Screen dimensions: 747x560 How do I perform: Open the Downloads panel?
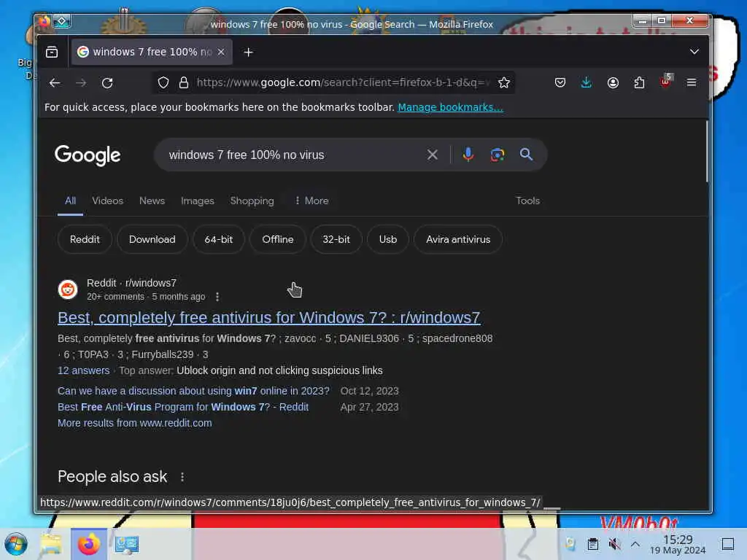coord(587,83)
